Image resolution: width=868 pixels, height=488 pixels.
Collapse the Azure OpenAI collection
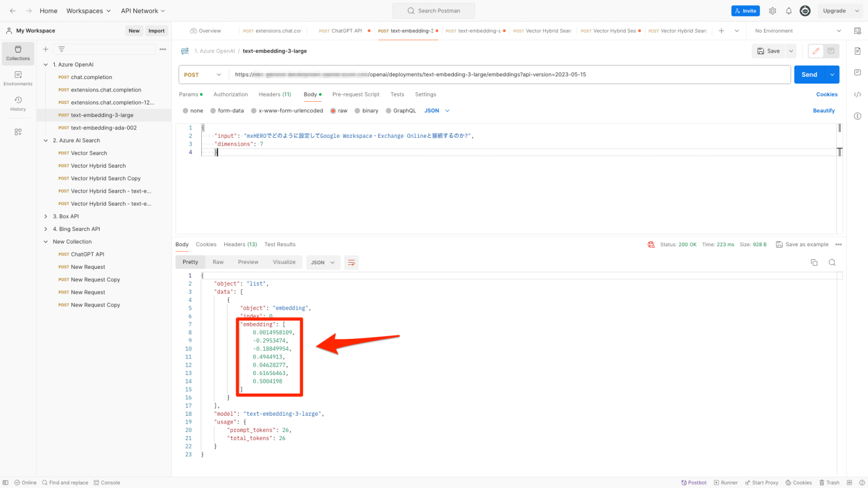(x=46, y=64)
